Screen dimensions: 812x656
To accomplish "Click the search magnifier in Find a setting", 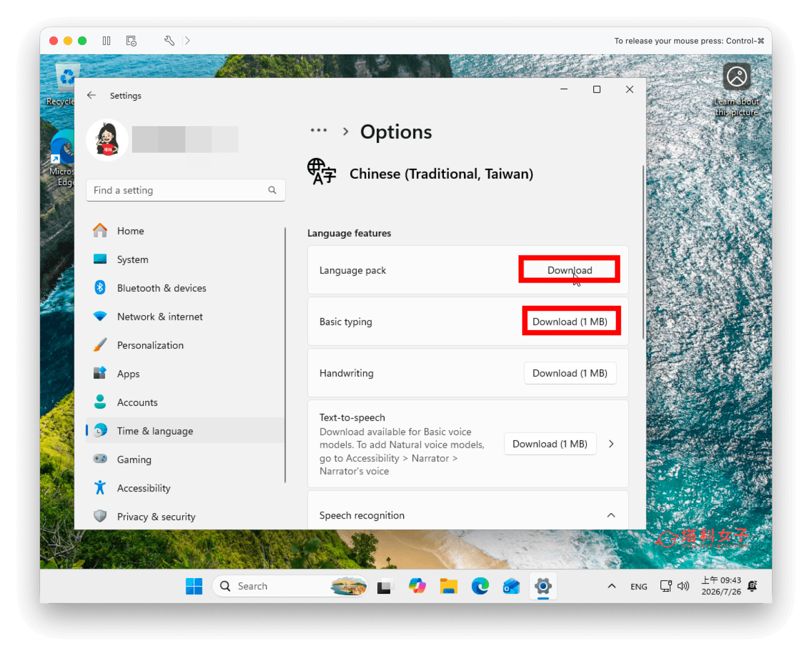I will 272,190.
